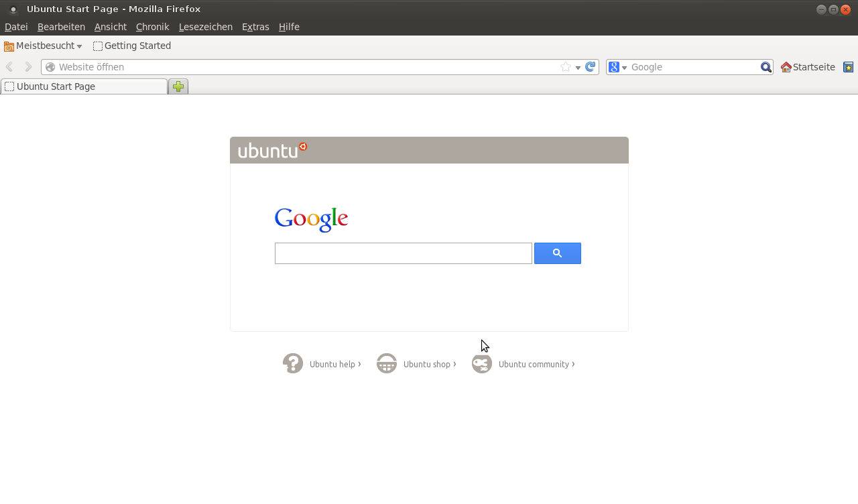Click the magnifier icon in search bar
This screenshot has height=504, width=858.
pyautogui.click(x=766, y=67)
